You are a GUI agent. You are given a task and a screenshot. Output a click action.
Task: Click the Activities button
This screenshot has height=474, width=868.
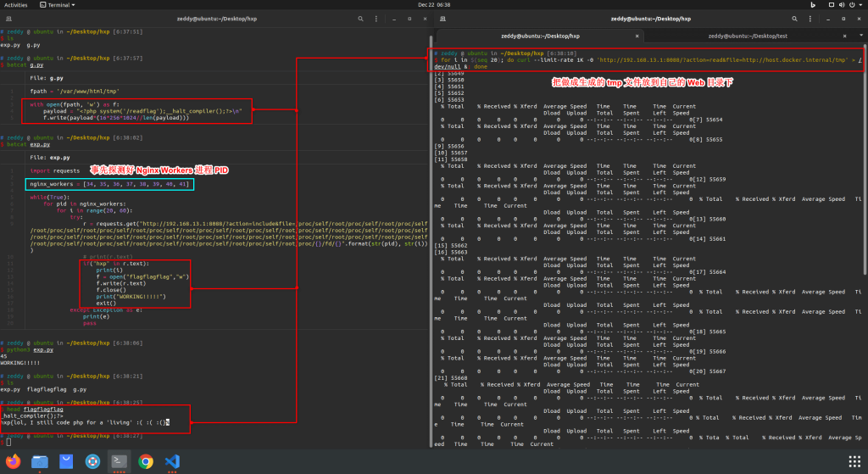click(16, 5)
